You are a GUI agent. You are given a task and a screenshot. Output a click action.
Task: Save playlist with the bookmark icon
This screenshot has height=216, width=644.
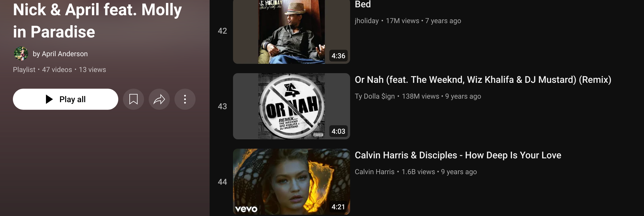pos(133,99)
